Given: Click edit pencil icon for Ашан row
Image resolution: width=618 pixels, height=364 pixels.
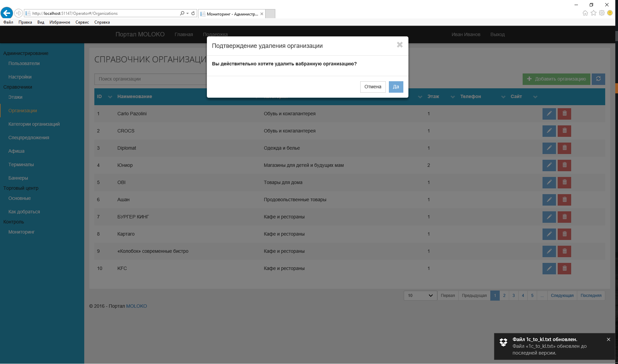Looking at the screenshot, I should pos(549,200).
